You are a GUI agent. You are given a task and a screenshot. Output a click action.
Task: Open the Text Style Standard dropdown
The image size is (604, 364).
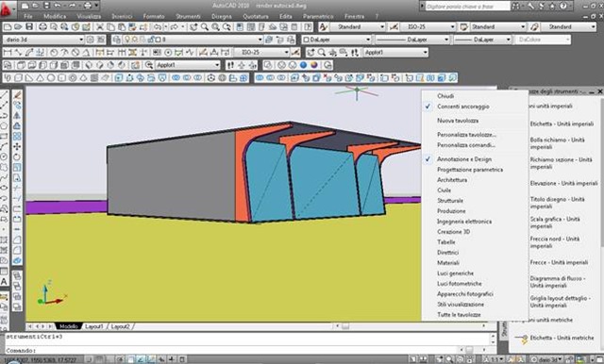(x=357, y=27)
